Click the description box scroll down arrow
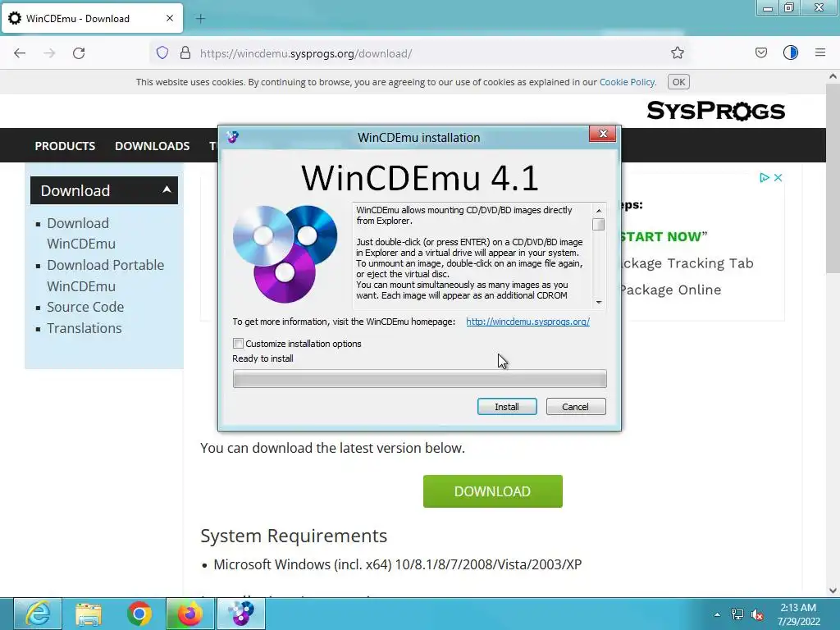 pyautogui.click(x=599, y=302)
